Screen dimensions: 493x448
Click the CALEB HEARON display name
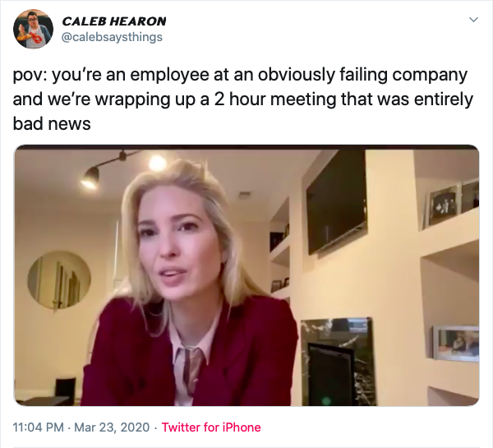coord(114,21)
